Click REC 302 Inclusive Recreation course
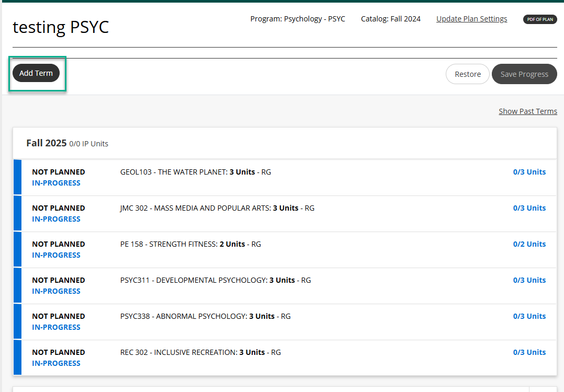564x392 pixels. (200, 352)
